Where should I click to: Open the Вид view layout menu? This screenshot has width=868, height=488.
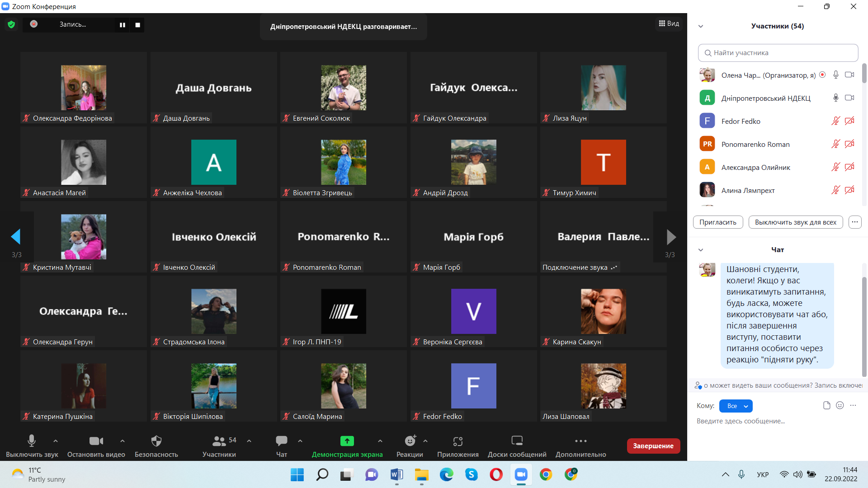(669, 23)
